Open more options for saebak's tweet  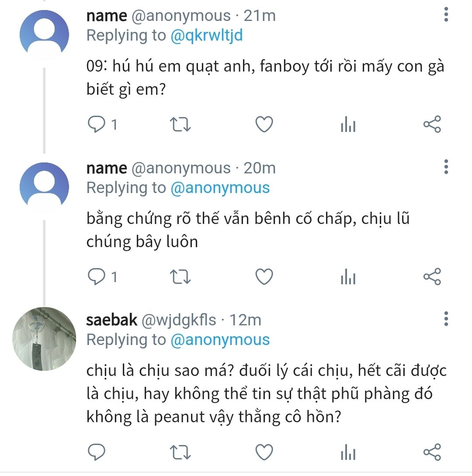coord(446,319)
